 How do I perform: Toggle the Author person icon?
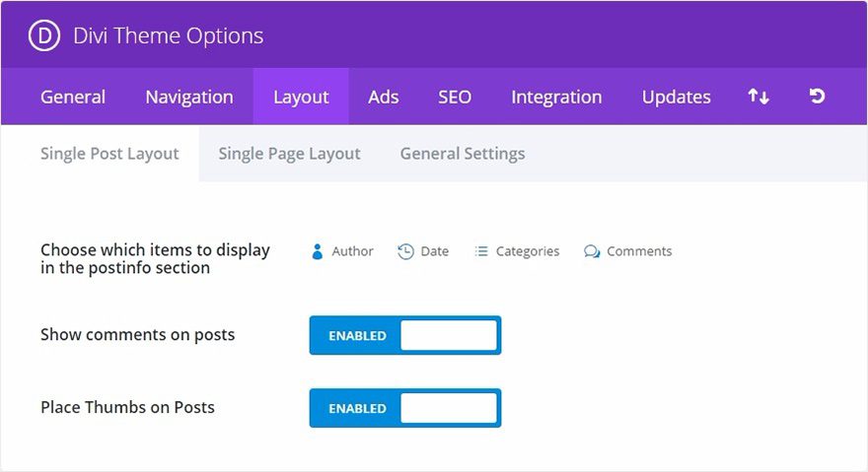(318, 251)
